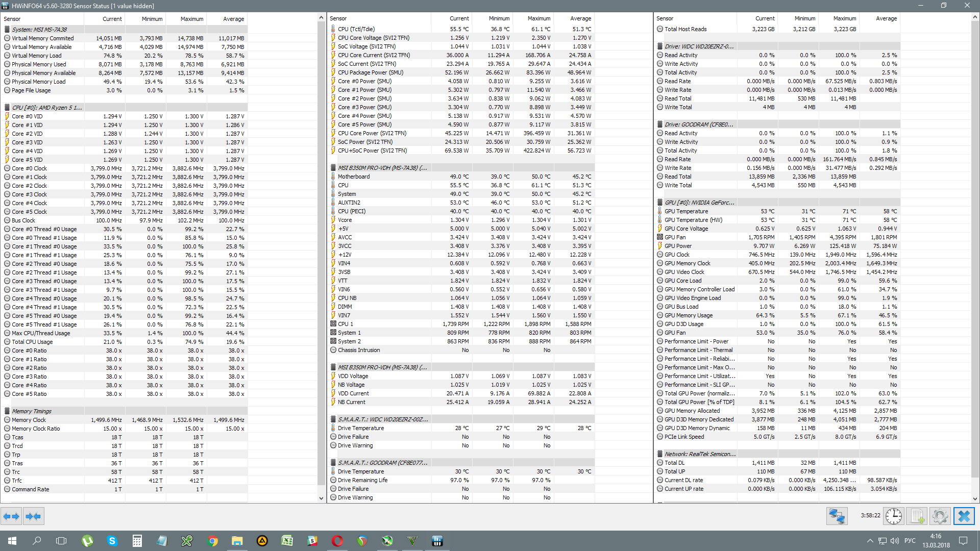
Task: Select the 'Tcas' memory timing row
Action: (125, 437)
